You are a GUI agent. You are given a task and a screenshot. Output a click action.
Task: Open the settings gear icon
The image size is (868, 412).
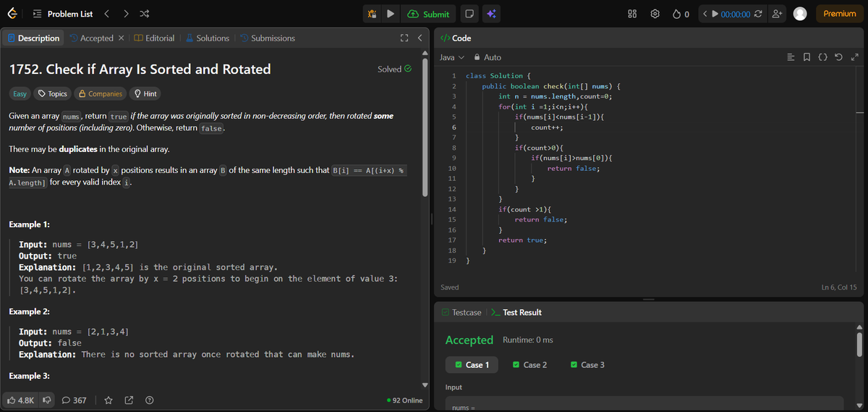click(x=655, y=14)
